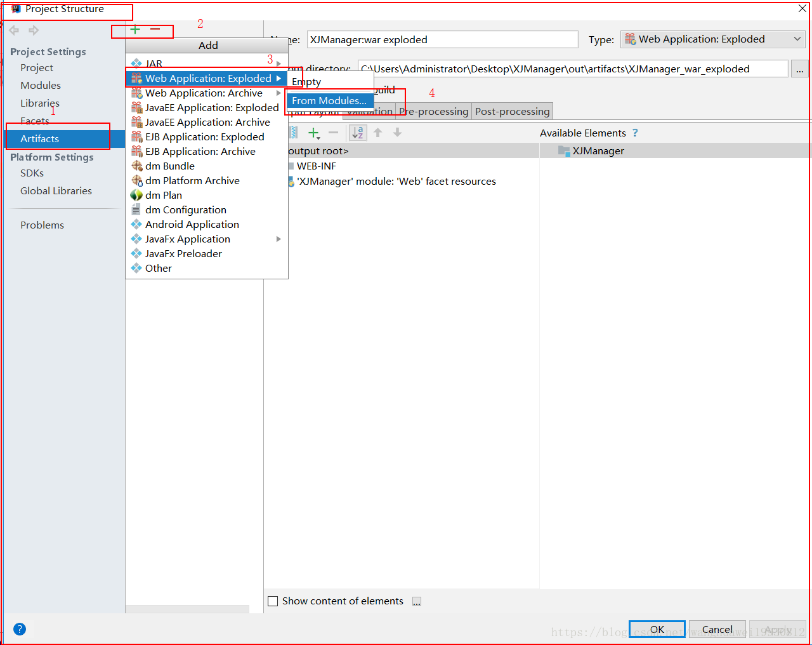The image size is (812, 645).
Task: Open Global Libraries
Action: point(56,190)
